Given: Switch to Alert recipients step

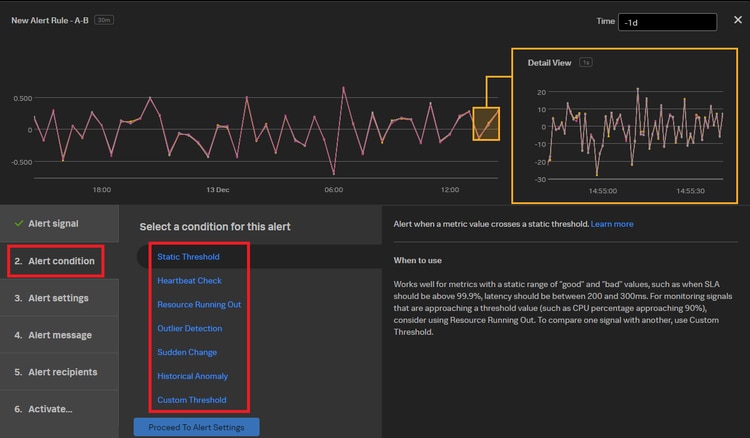Looking at the screenshot, I should click(x=62, y=372).
